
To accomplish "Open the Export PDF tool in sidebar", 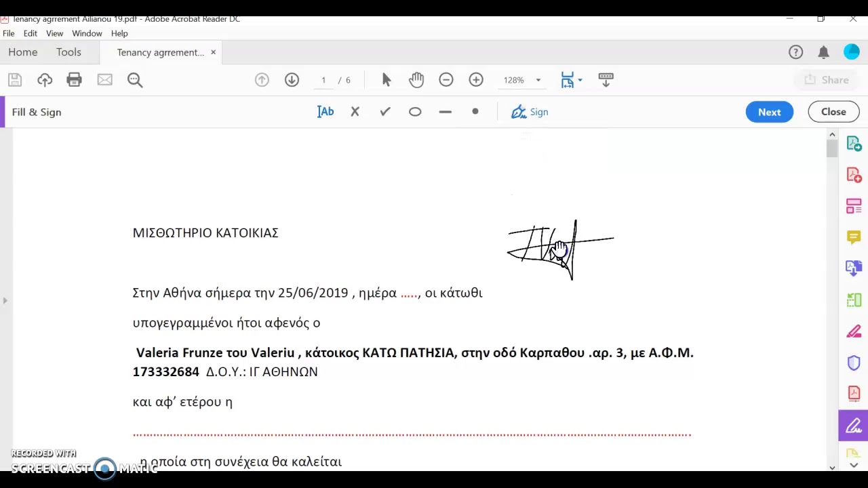I will tap(854, 144).
